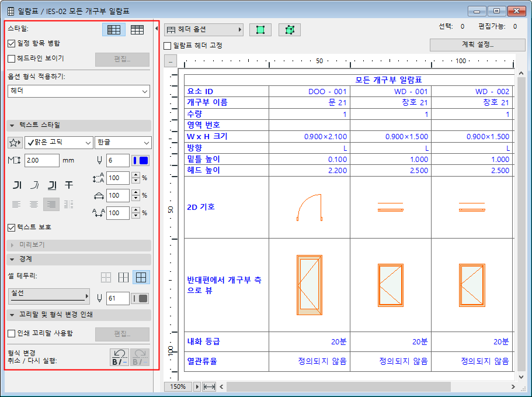Select left text alignment icon
Viewport: 532px width, 397px height.
click(x=16, y=203)
